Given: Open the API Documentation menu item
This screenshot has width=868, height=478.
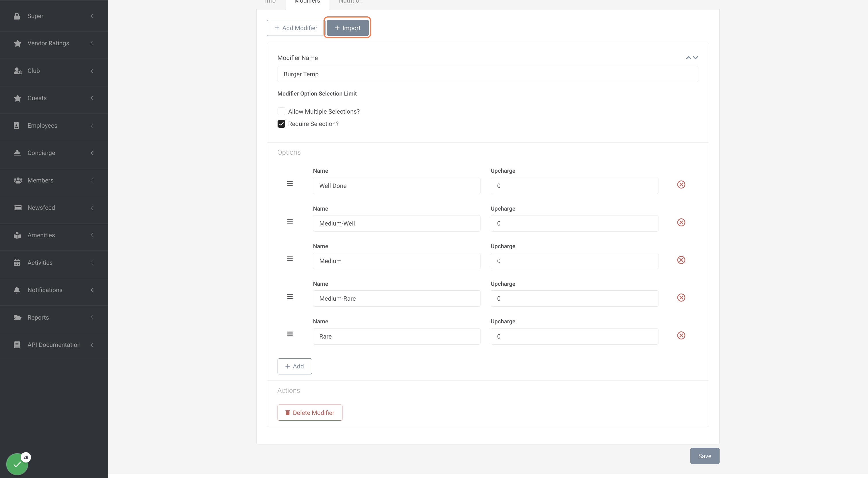Looking at the screenshot, I should [x=54, y=345].
